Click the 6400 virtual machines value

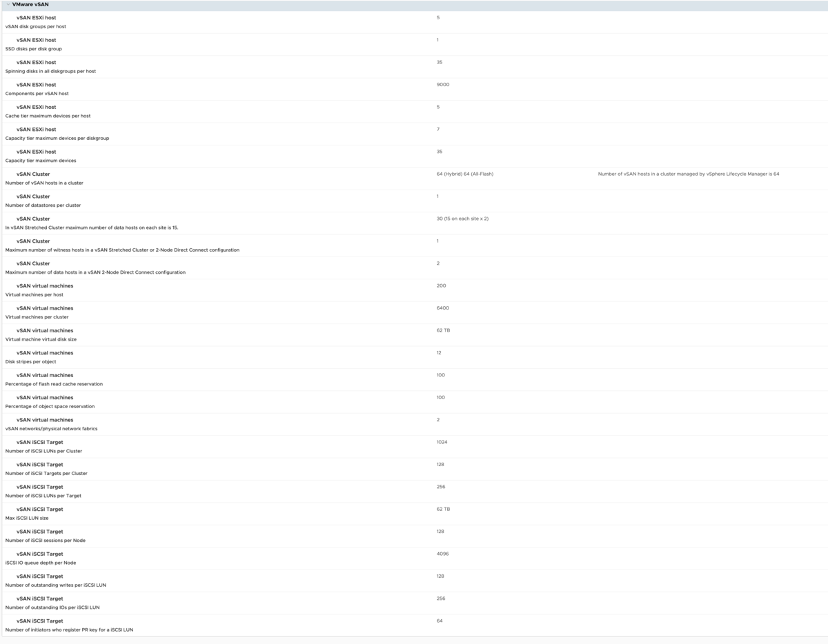[x=442, y=308]
